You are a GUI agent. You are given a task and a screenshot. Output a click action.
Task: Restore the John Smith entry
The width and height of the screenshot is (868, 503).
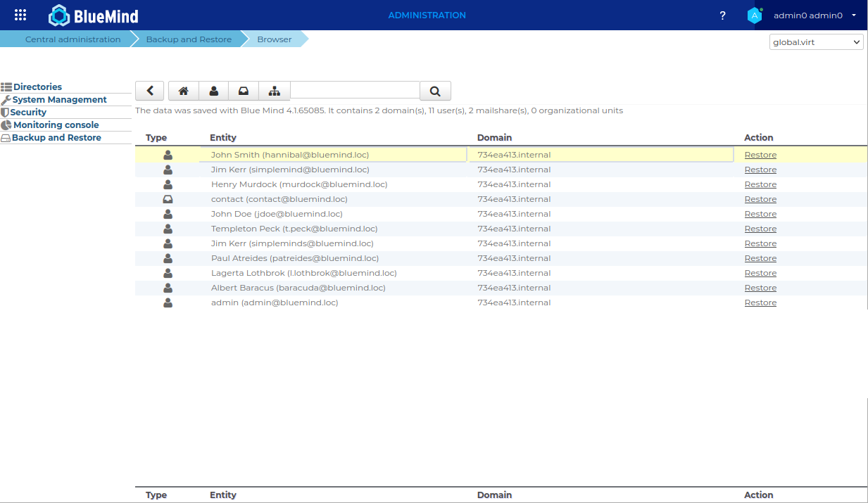click(x=760, y=155)
